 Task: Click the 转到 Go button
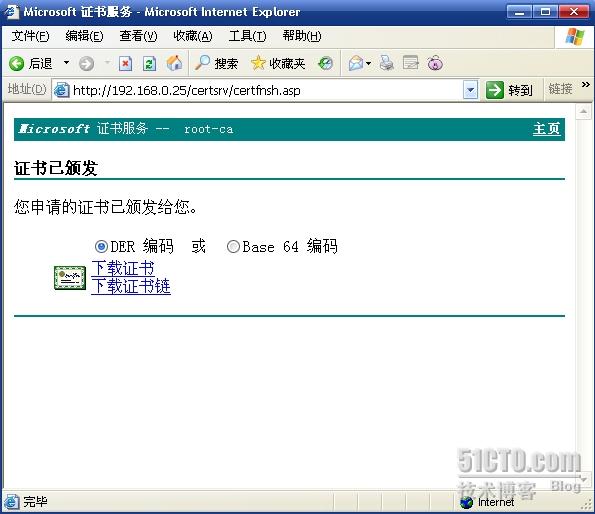coord(509,90)
